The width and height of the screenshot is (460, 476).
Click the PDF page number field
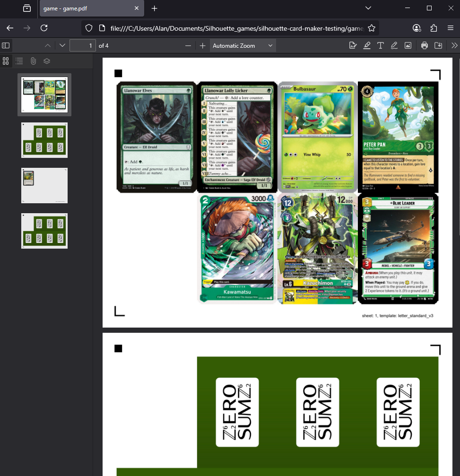coord(83,45)
